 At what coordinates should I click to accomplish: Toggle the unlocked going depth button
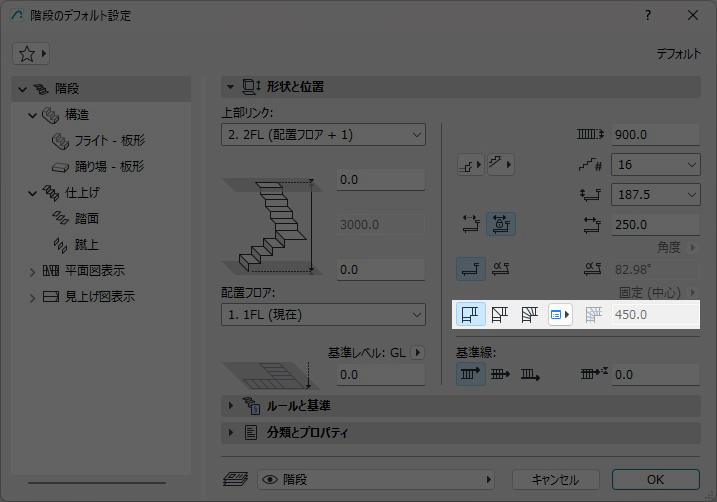(x=471, y=225)
